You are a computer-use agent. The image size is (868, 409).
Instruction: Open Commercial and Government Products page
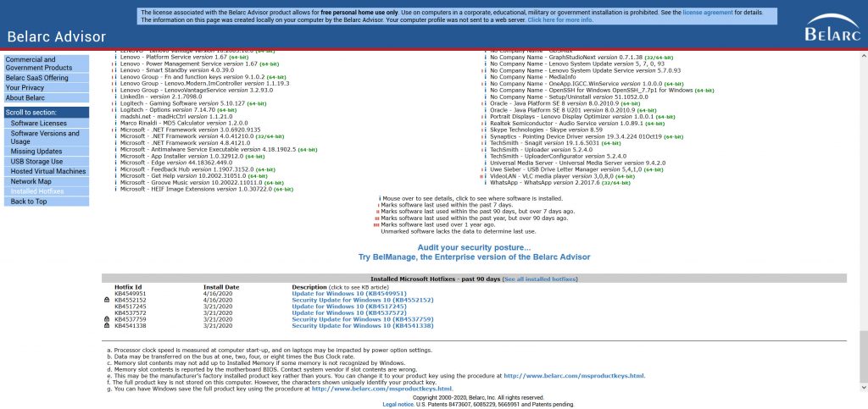click(x=46, y=64)
